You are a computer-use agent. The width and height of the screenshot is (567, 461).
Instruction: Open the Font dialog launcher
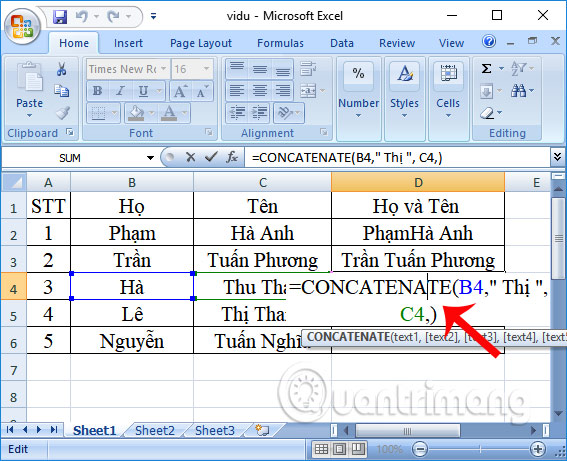(x=209, y=132)
